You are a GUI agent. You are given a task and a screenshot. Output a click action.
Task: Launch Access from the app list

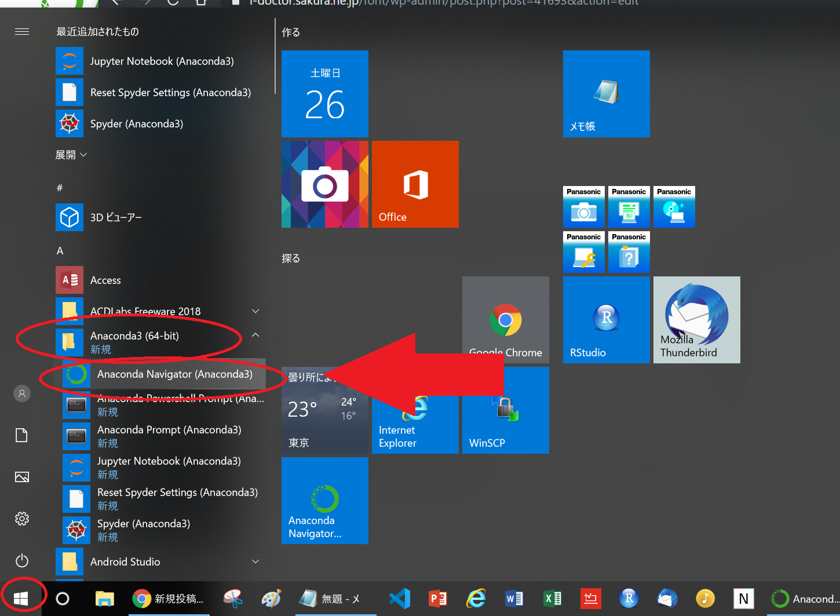point(161,280)
